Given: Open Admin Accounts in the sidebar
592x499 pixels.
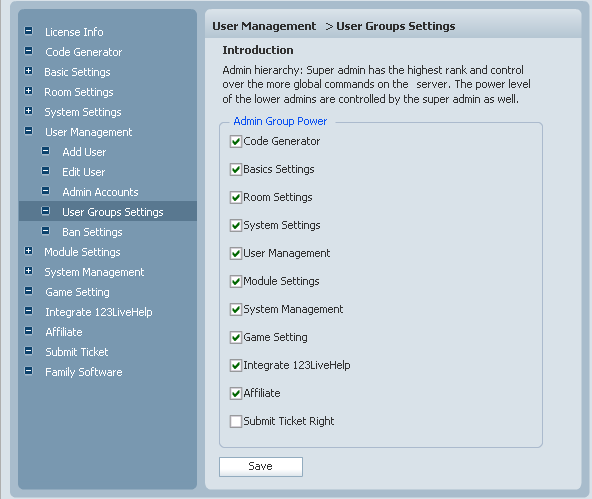Looking at the screenshot, I should pyautogui.click(x=100, y=192).
